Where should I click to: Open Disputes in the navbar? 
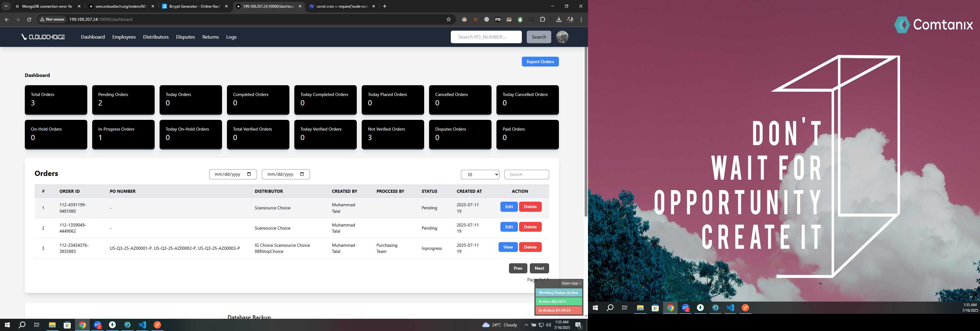[x=185, y=37]
